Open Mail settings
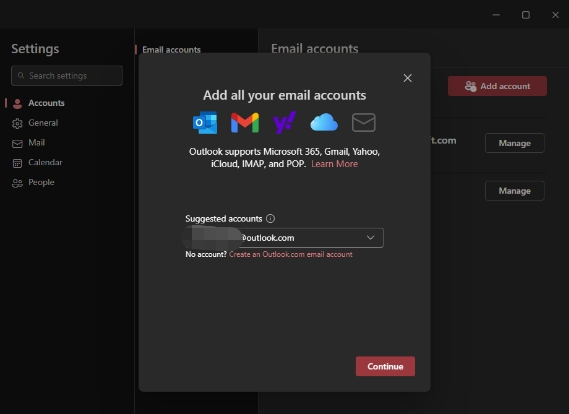Screen dimensions: 569x414 37,143
